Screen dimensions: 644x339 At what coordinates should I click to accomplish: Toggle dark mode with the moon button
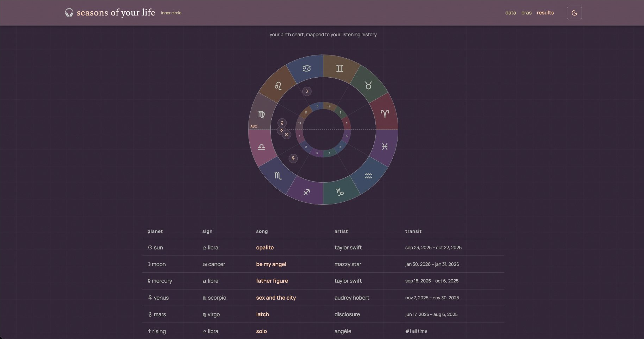[574, 13]
